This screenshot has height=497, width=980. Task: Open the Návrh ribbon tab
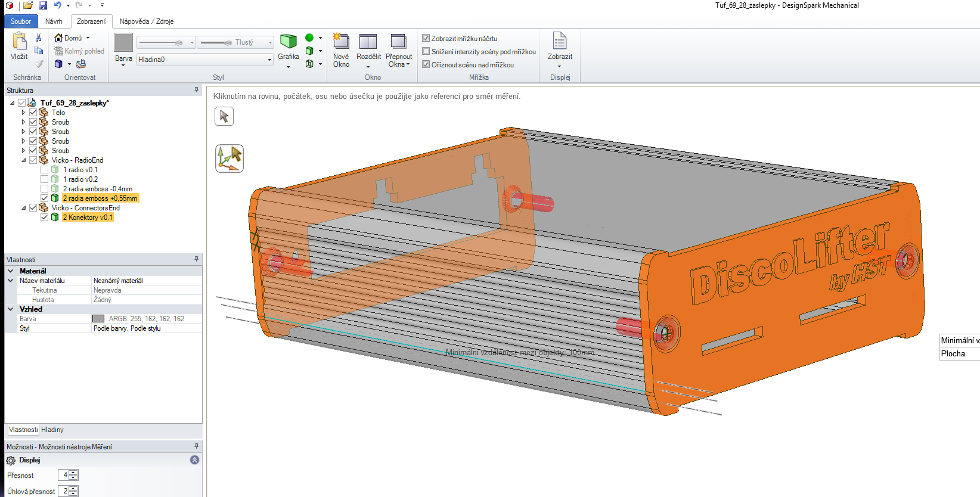[x=54, y=21]
